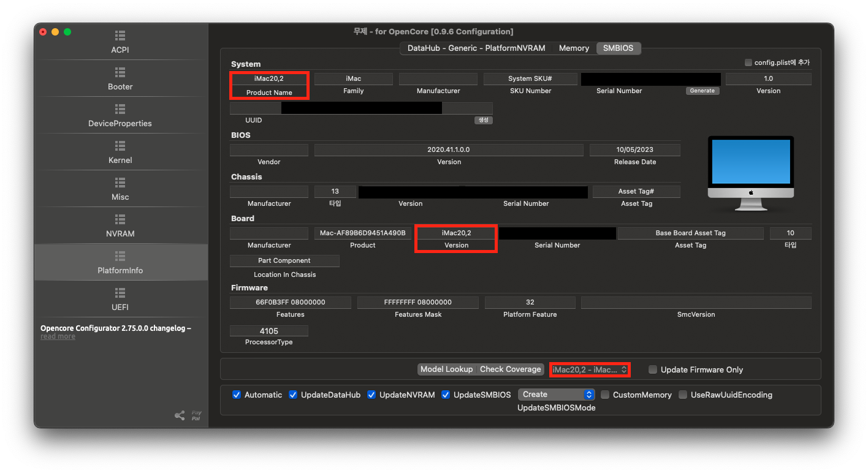868x473 pixels.
Task: Uncheck UpdateNVRAM
Action: 371,395
